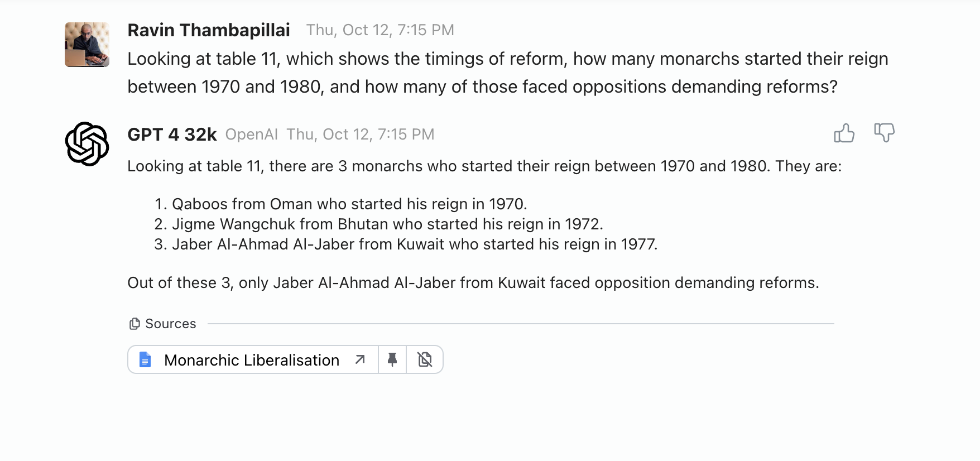Click the Jigme Wangchuk from Bhutan list item

387,224
